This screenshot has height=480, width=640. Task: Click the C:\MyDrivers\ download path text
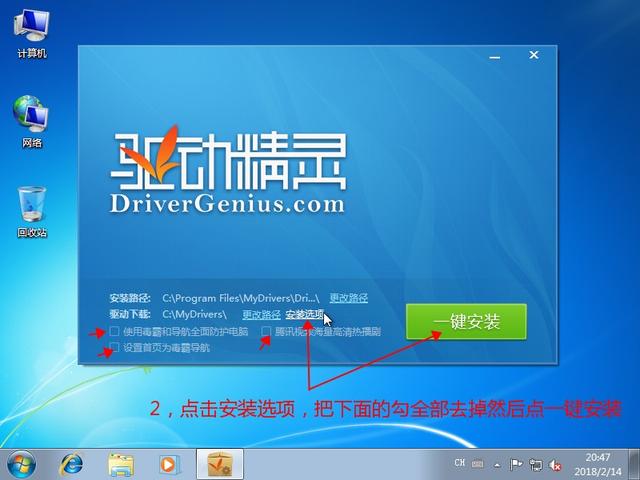194,315
